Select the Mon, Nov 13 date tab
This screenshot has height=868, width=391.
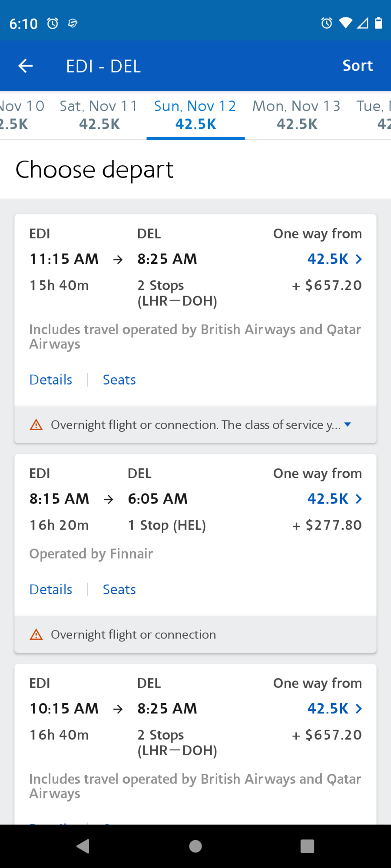[x=297, y=115]
